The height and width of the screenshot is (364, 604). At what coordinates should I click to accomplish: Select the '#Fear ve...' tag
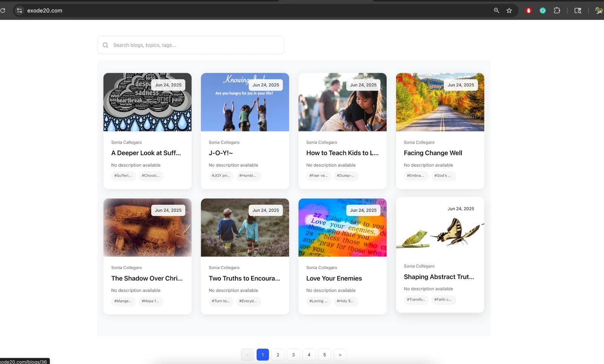(x=318, y=176)
